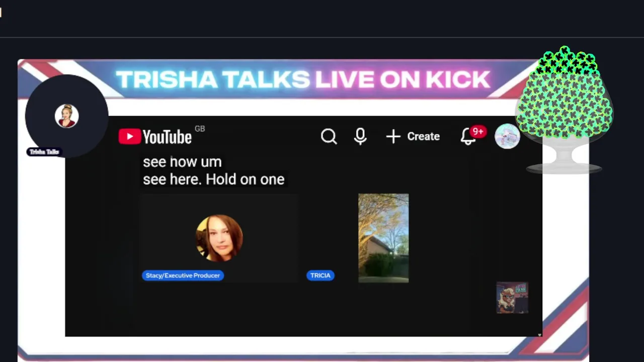Click the cartoon character thumbnail
Viewport: 644px width, 362px height.
[x=512, y=298]
